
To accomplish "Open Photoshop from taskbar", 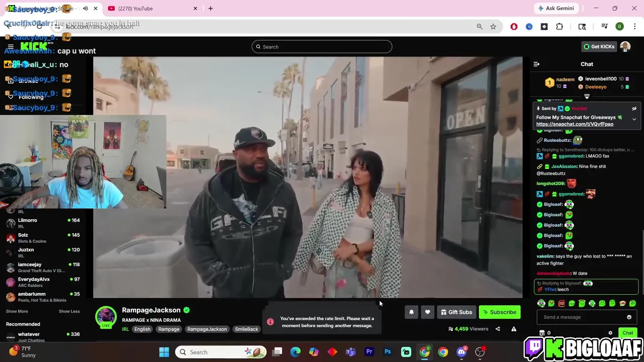I will [x=387, y=352].
